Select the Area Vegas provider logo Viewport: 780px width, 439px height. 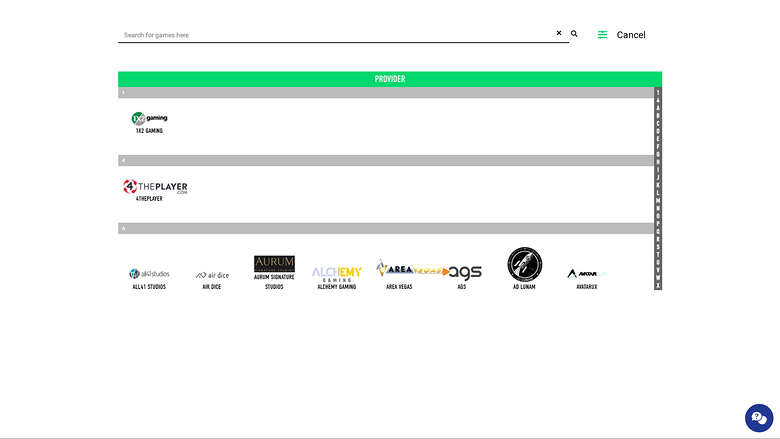(x=399, y=270)
